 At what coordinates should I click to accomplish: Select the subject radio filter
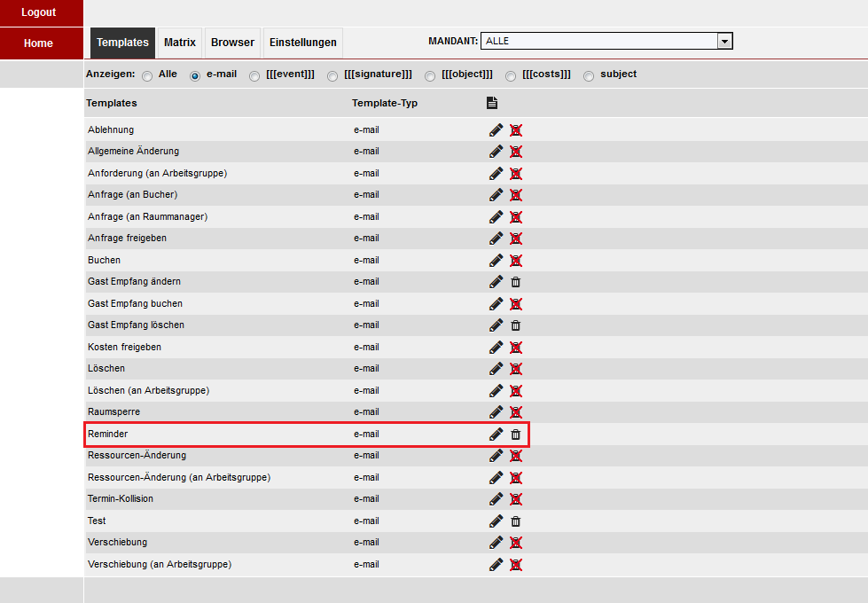coord(589,76)
